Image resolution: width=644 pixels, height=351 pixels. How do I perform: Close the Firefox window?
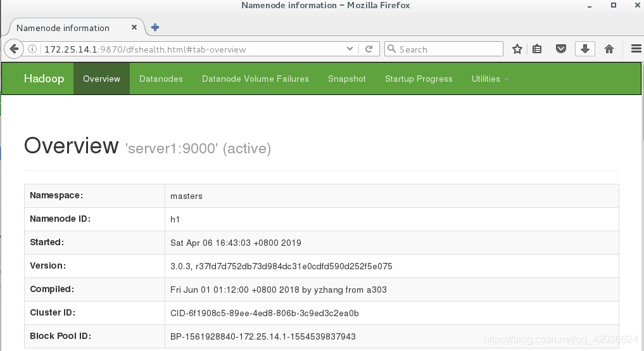(x=638, y=5)
